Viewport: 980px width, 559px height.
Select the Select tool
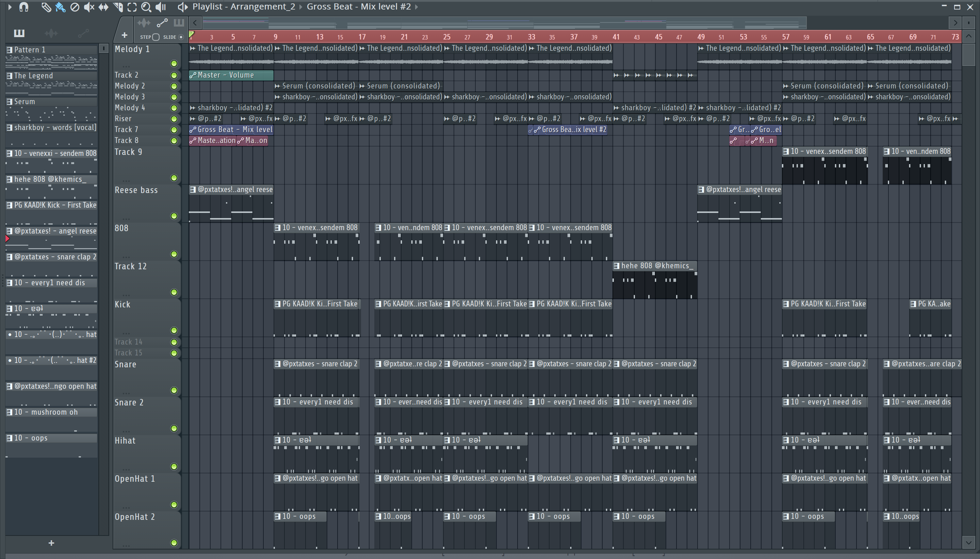(132, 7)
